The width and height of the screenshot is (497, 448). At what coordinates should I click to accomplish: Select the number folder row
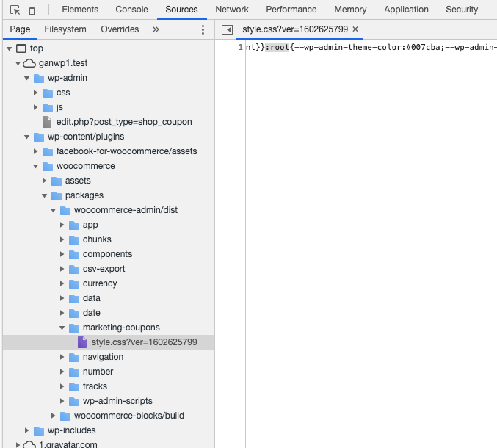tap(109, 372)
